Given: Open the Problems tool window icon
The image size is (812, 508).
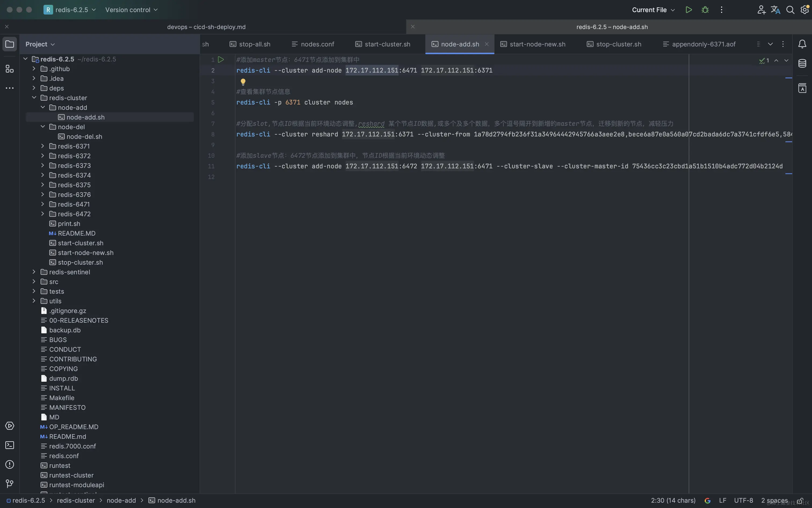Looking at the screenshot, I should click(x=10, y=464).
